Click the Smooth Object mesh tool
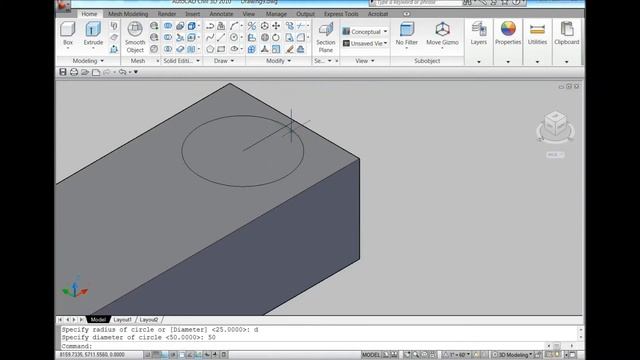This screenshot has width=640, height=360. coord(135,37)
